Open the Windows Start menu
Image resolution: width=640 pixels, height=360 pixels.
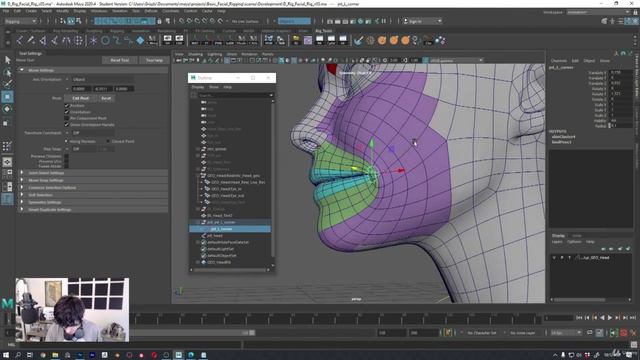[6, 355]
